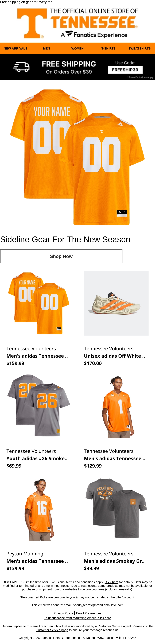
Task: Click the Shop Now button
Action: pyautogui.click(x=61, y=256)
